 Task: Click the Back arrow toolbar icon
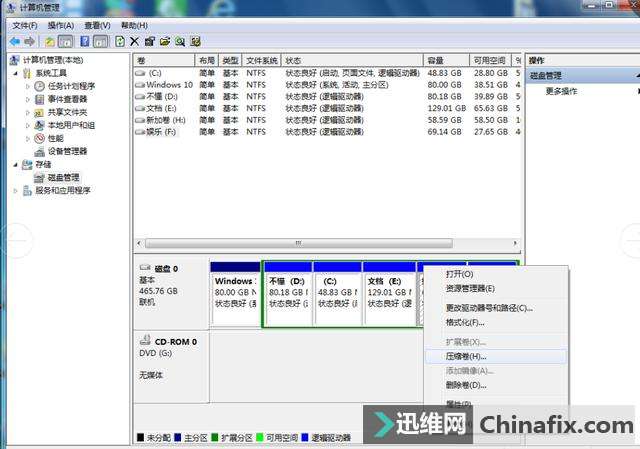tap(15, 41)
